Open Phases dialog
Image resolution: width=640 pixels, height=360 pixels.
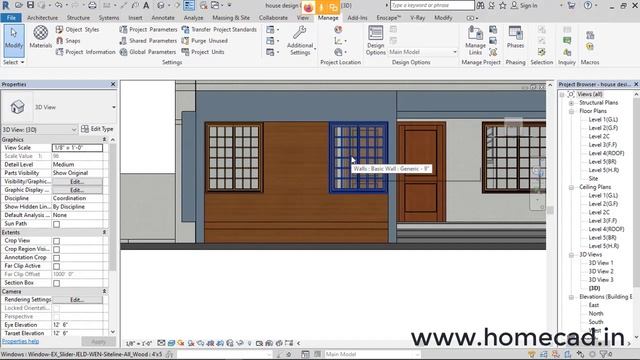point(515,37)
